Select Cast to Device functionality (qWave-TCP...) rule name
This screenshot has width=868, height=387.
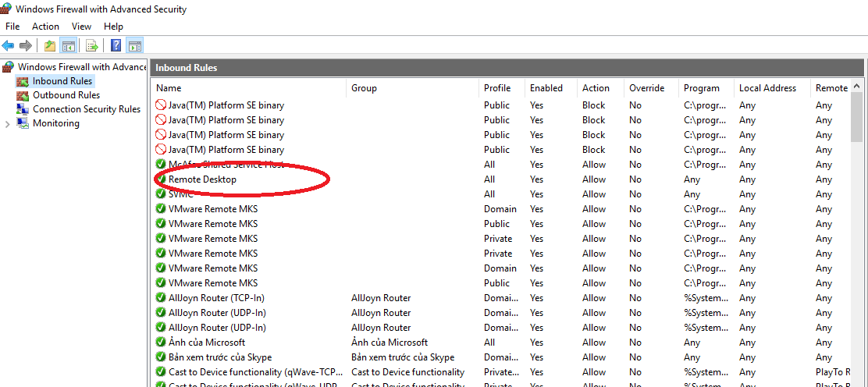click(256, 372)
